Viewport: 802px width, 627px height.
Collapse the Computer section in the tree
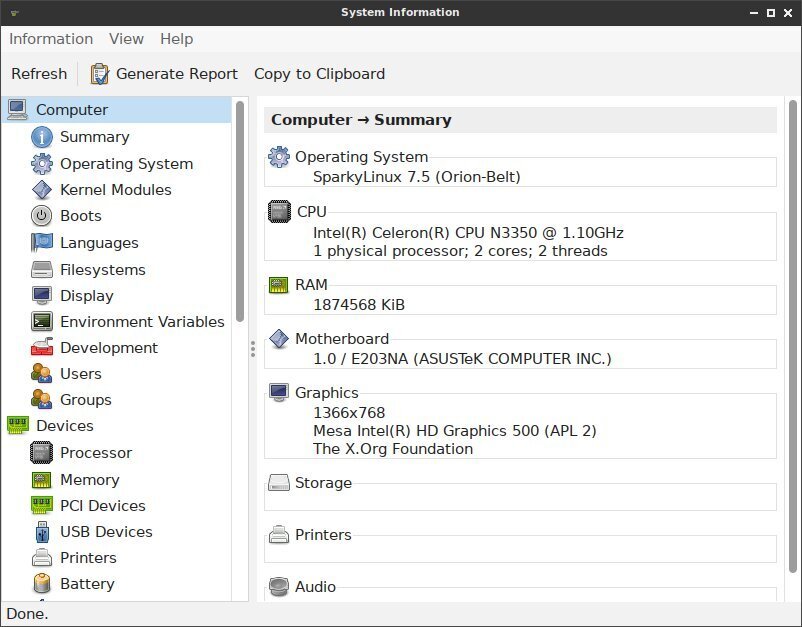(16, 109)
